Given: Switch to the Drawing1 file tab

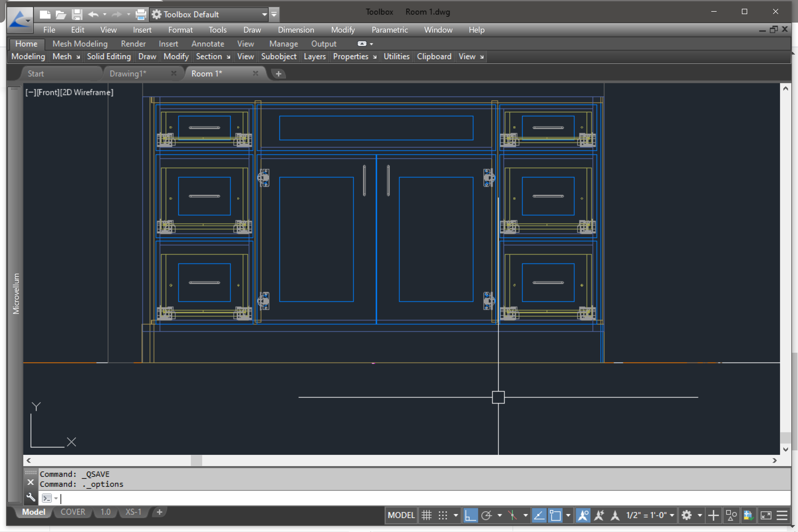Looking at the screenshot, I should pos(128,74).
